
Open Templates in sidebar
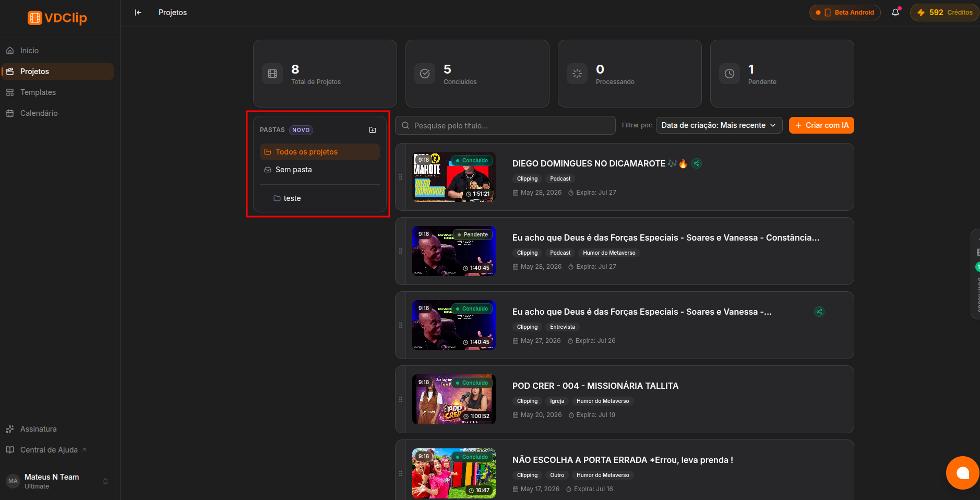click(57, 92)
